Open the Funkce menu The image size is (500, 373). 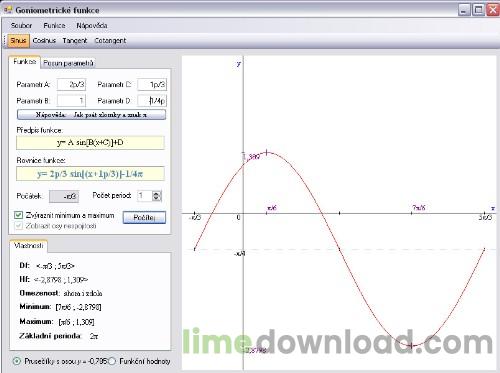[54, 25]
